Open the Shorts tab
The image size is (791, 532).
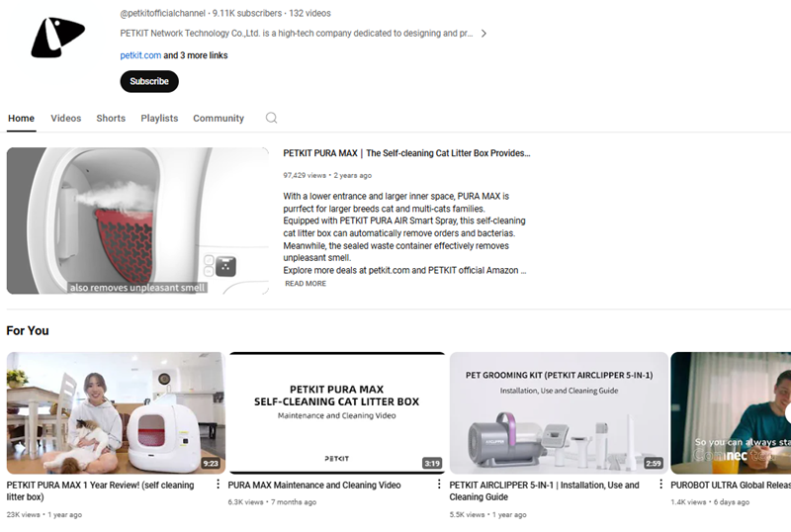[x=111, y=118]
